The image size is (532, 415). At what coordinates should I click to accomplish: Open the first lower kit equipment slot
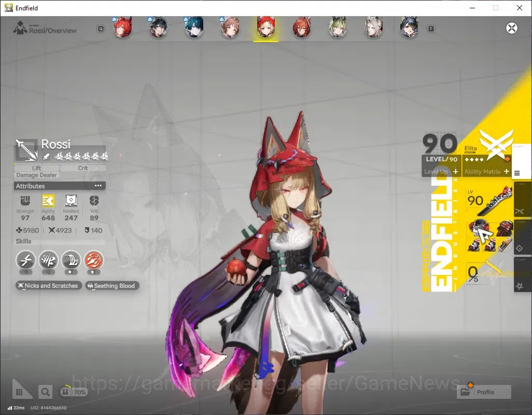click(x=473, y=244)
